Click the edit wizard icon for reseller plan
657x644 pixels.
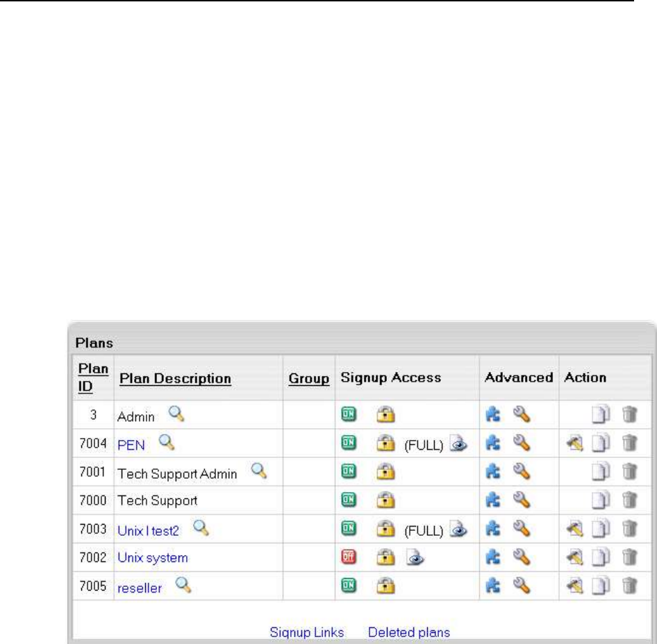[x=575, y=586]
